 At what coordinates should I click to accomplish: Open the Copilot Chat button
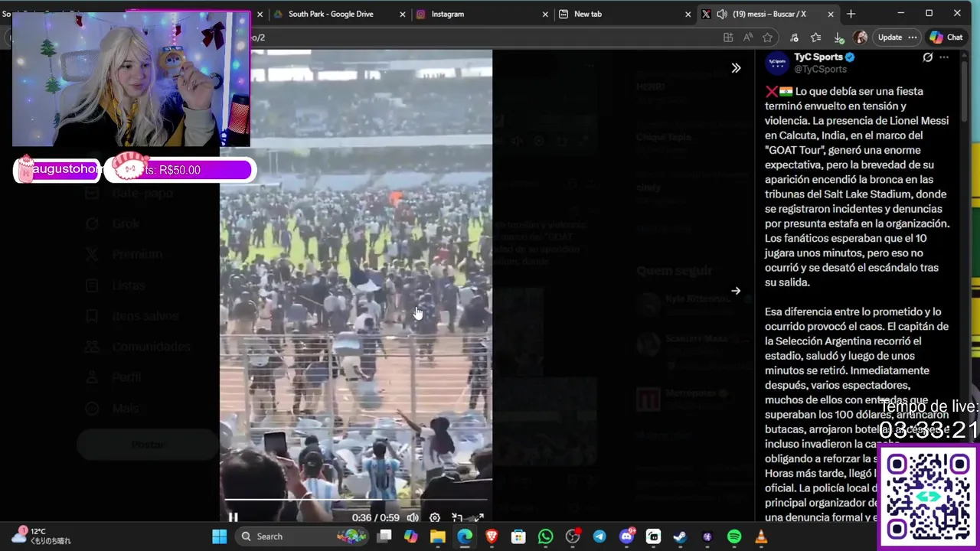tap(946, 37)
